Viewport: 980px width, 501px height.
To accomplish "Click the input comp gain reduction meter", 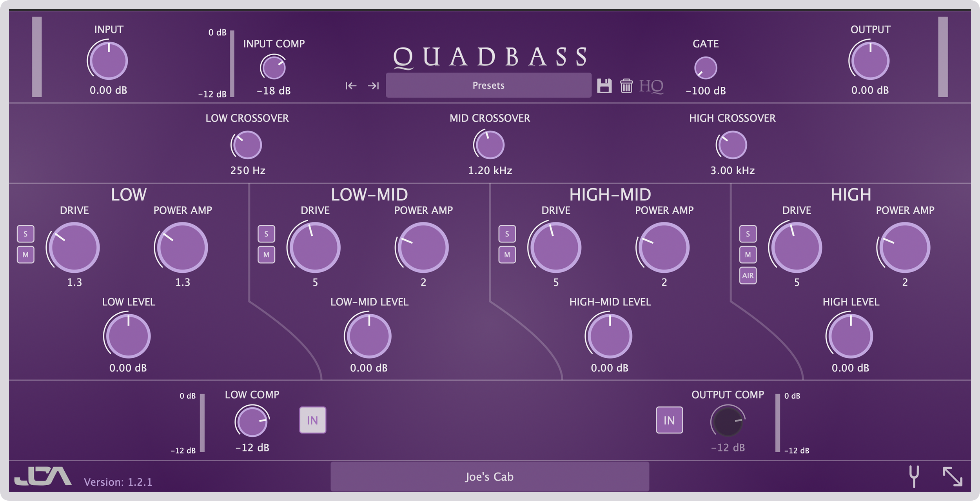I will (x=232, y=64).
